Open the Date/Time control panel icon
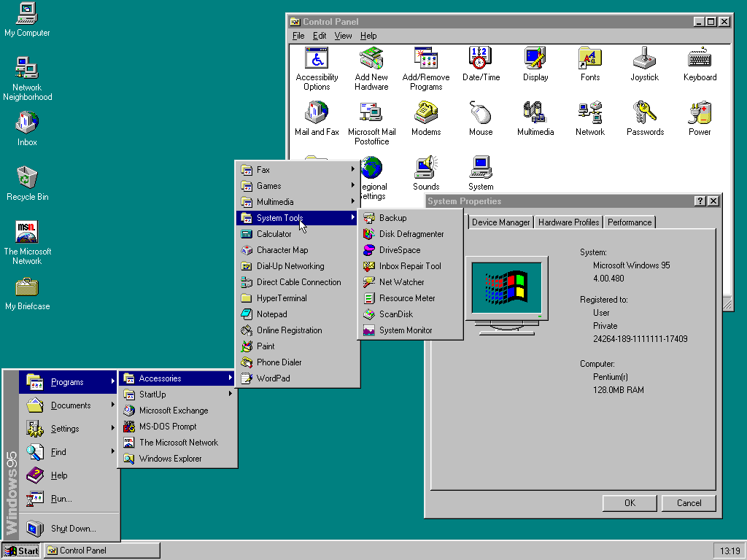Viewport: 747px width, 560px height. point(481,59)
